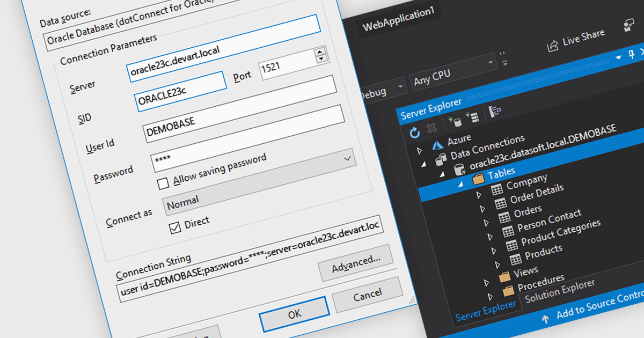Viewport: 644px width, 338px height.
Task: Collapse the Tables node arrow
Action: (460, 184)
